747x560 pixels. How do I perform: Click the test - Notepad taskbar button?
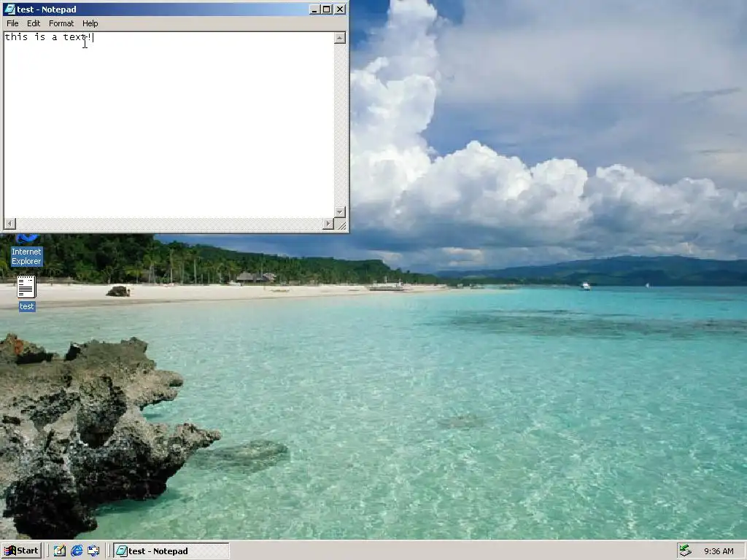171,551
